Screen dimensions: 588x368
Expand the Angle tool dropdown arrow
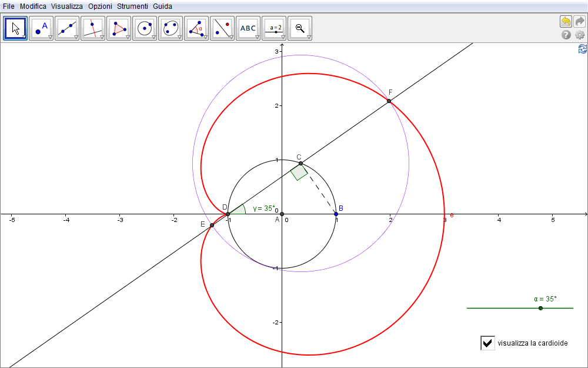click(205, 37)
